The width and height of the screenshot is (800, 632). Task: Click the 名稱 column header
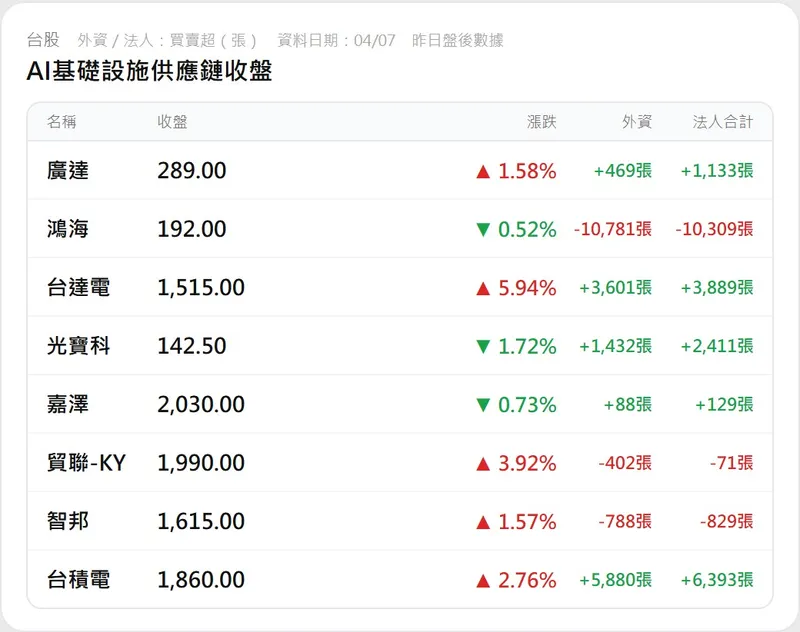61,122
